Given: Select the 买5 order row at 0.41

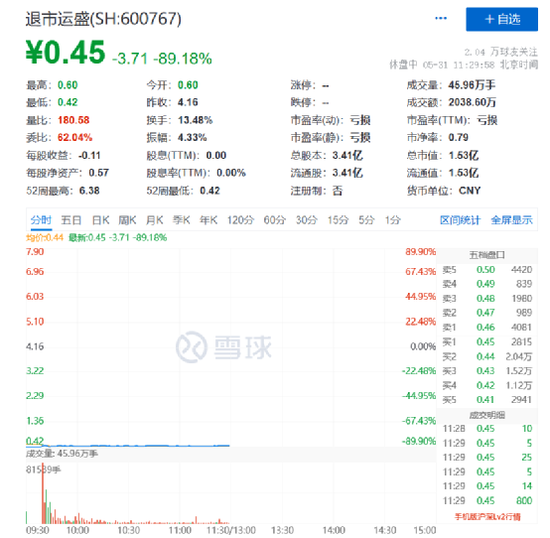Looking at the screenshot, I should (487, 399).
